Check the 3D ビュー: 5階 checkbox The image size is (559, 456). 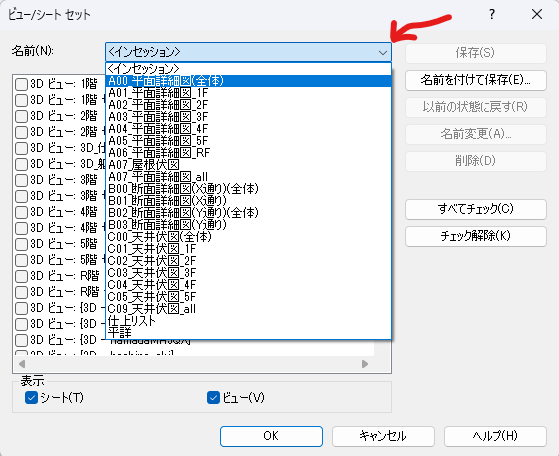point(21,244)
